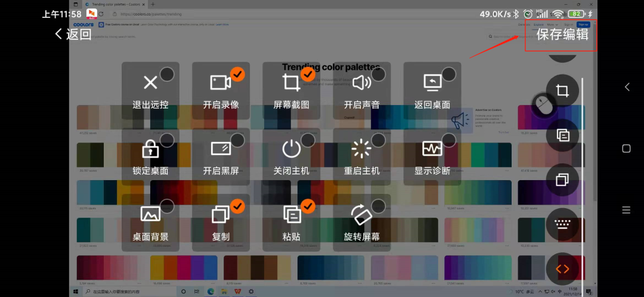
Task: Select the 锁定桌面 shortcut checkbox
Action: pos(167,141)
